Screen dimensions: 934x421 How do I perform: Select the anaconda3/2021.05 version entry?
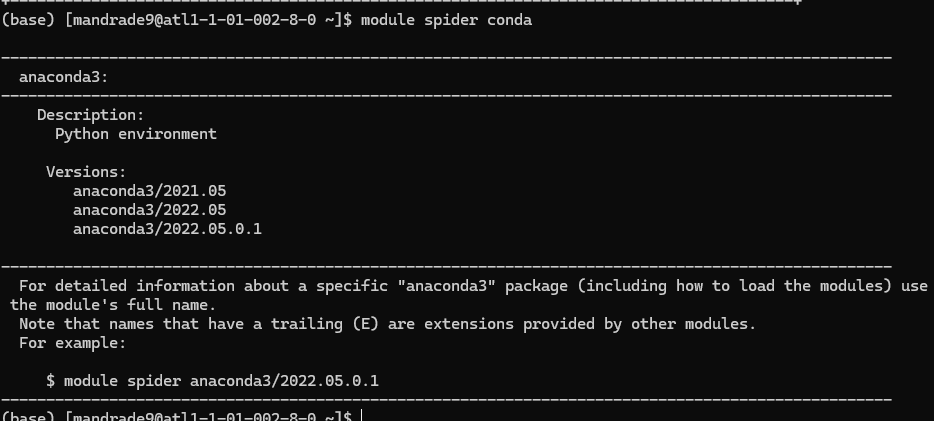point(150,191)
